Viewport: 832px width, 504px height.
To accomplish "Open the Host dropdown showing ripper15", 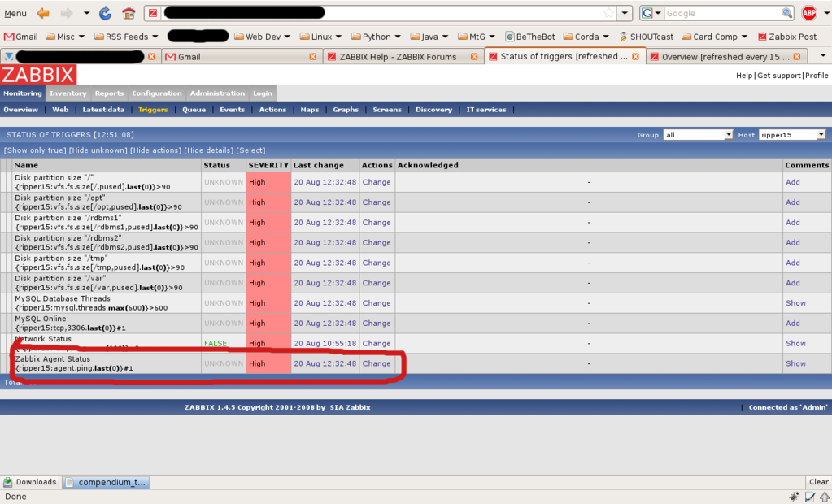I will click(x=792, y=135).
